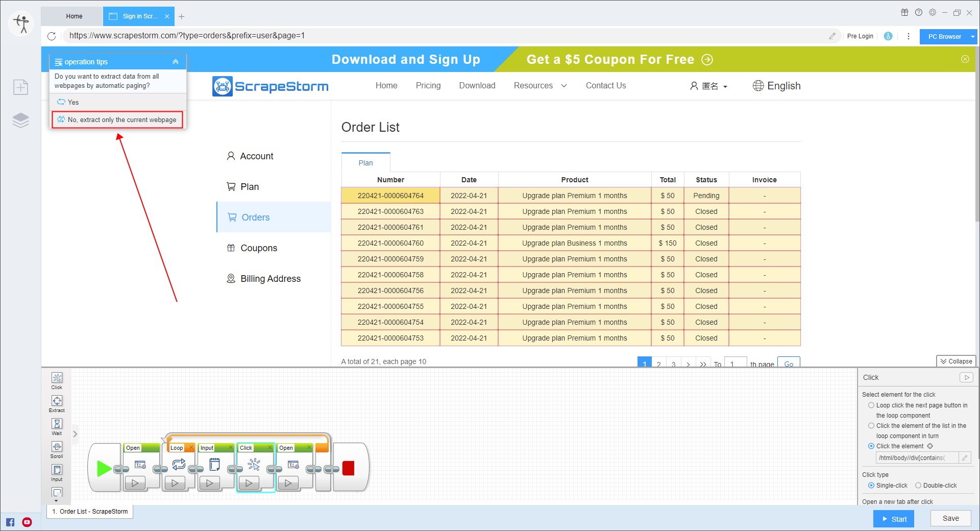Screen dimensions: 980x531
Task: Open Contact Us in navigation
Action: 605,86
